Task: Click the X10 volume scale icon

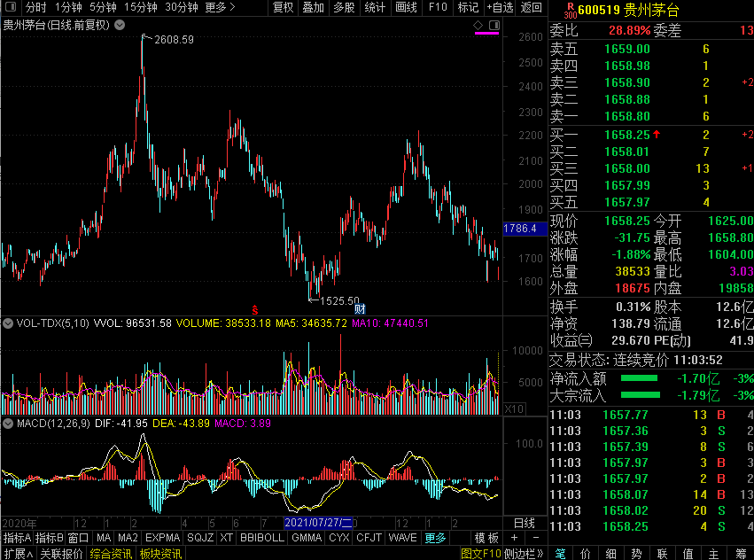Action: [513, 408]
